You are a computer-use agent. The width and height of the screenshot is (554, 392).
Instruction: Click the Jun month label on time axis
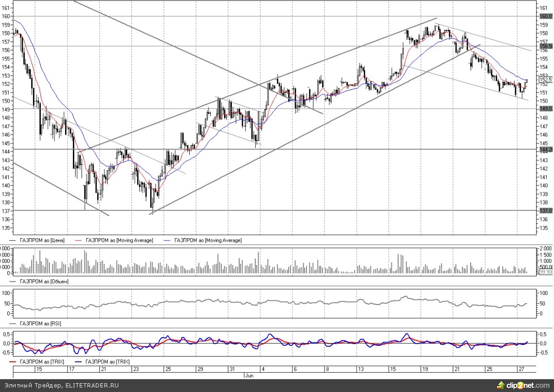coord(248,375)
